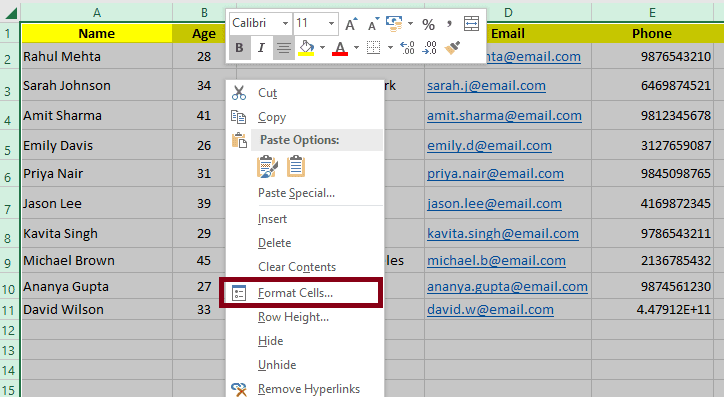Select the David Wilson cell

[97, 309]
